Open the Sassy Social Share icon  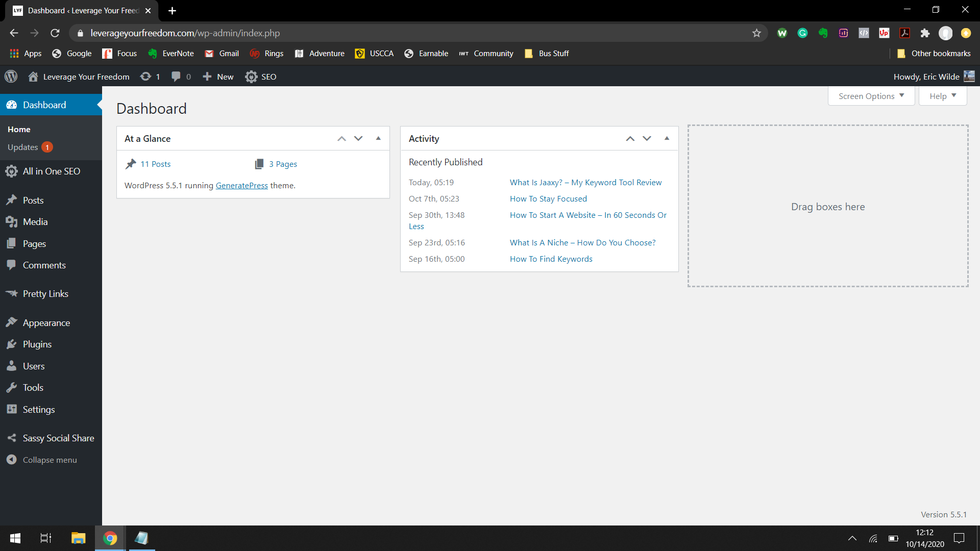point(11,437)
